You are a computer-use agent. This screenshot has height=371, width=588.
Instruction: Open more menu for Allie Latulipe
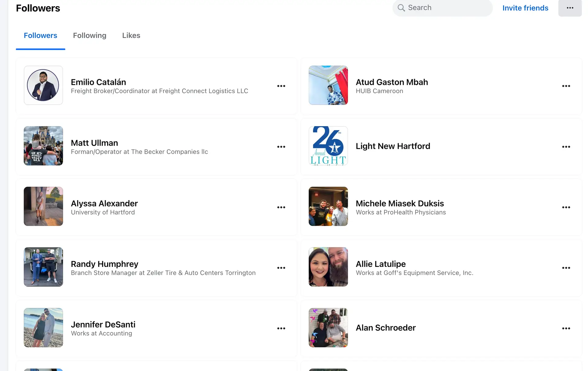click(x=566, y=268)
